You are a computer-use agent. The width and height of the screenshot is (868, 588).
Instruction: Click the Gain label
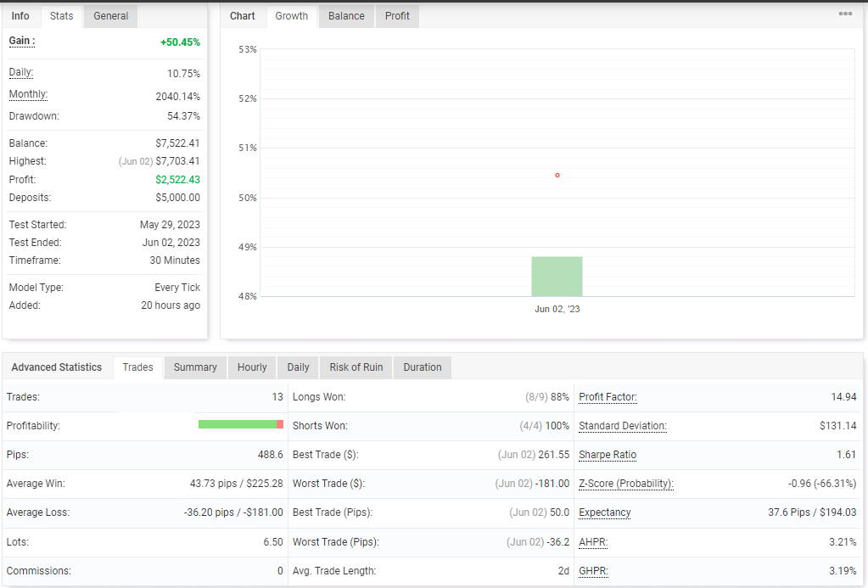point(21,41)
